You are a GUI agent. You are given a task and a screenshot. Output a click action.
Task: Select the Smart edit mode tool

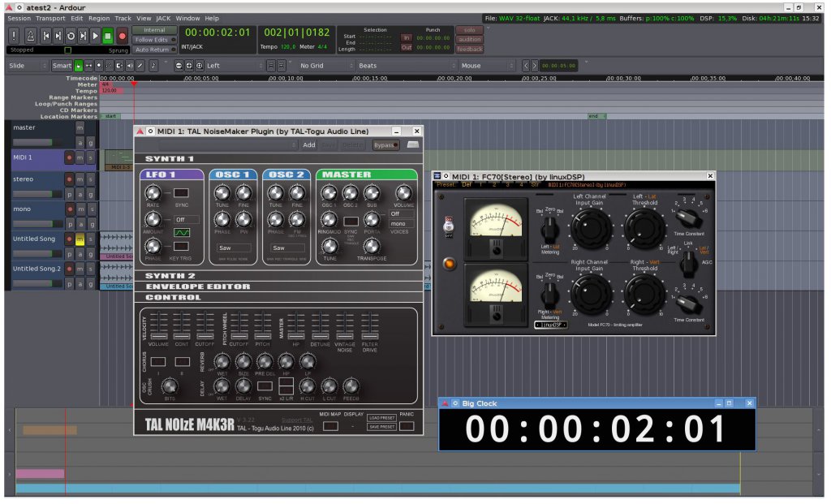63,66
